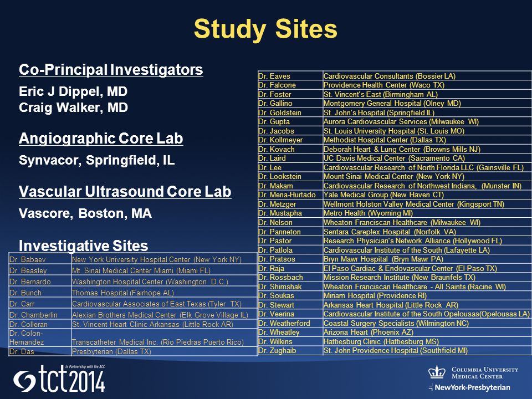
Task: Click the Dr. Bernardo table cell
Action: pos(40,282)
